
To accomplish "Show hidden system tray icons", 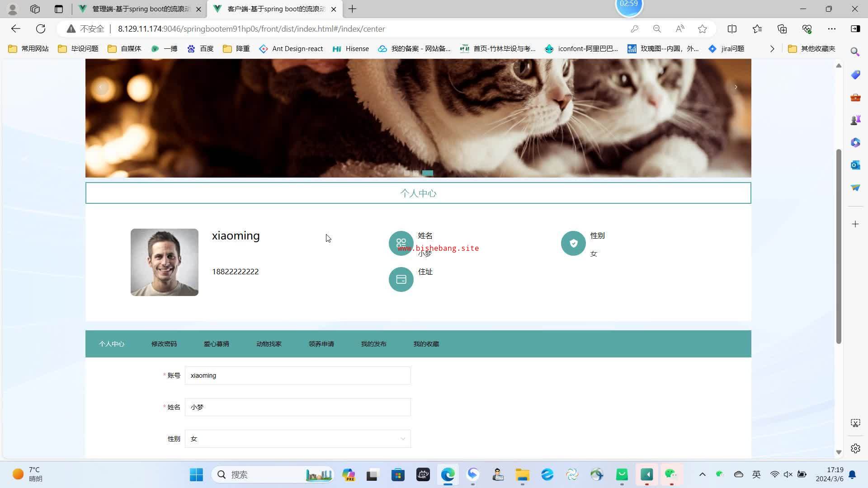I will (x=702, y=474).
